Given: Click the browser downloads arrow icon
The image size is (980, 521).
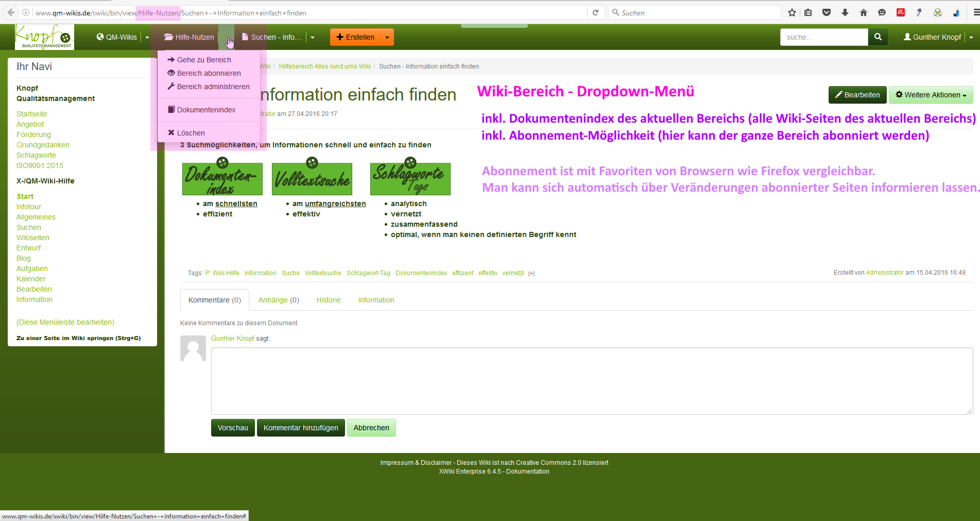Looking at the screenshot, I should (845, 13).
